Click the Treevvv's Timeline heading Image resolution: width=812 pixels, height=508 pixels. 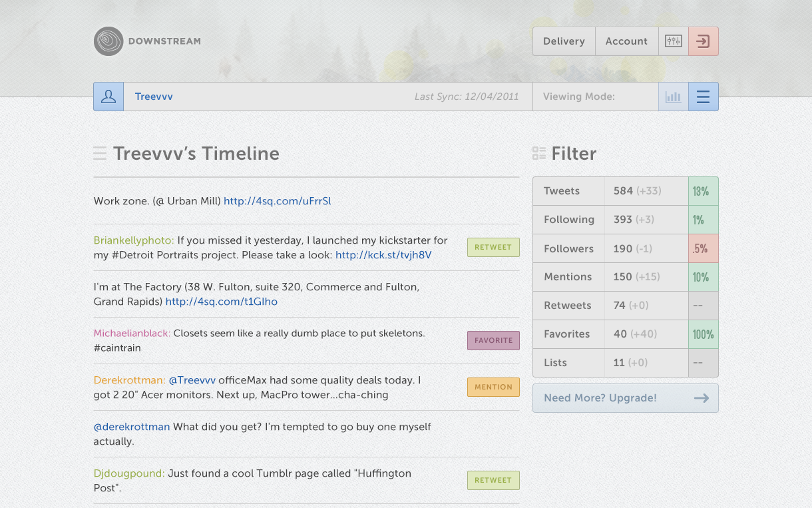(196, 154)
